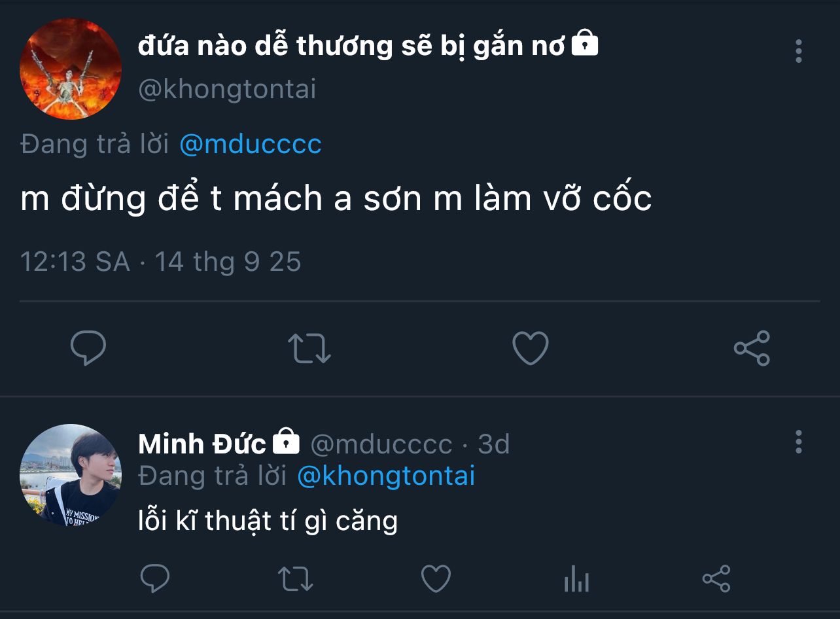This screenshot has width=840, height=619.
Task: View analytics of Minh Đức's reply
Action: coord(576,579)
